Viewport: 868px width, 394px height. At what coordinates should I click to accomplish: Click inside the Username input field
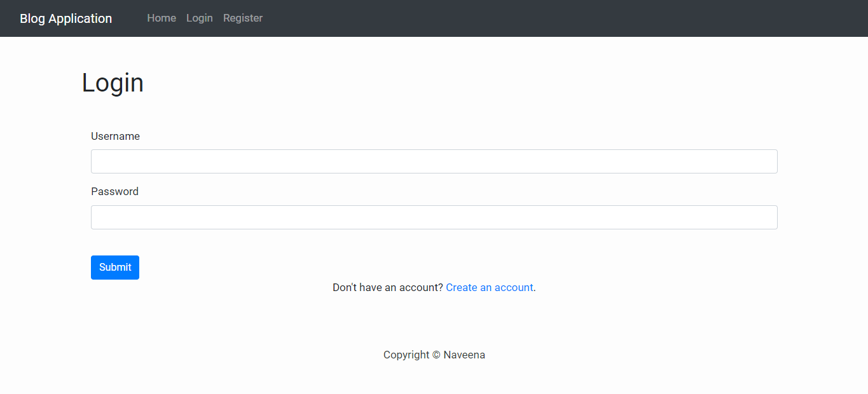(434, 161)
